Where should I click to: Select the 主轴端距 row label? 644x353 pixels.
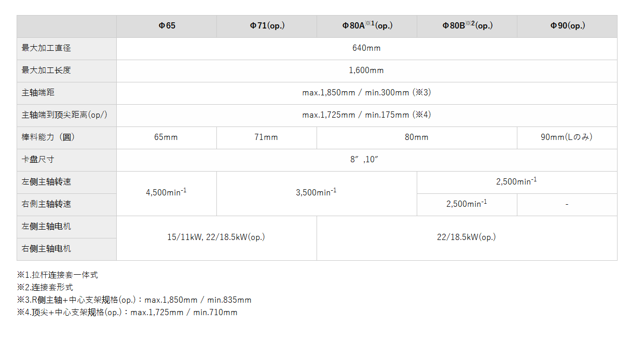38,93
